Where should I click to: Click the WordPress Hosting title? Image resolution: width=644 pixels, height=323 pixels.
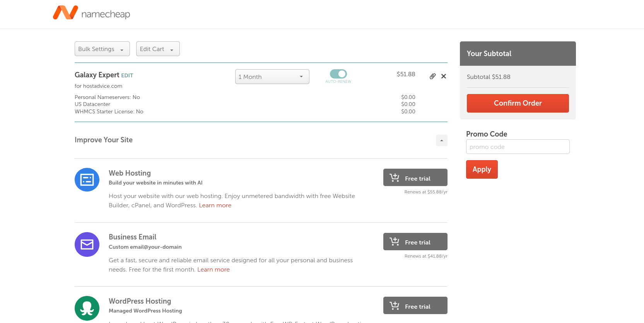140,301
